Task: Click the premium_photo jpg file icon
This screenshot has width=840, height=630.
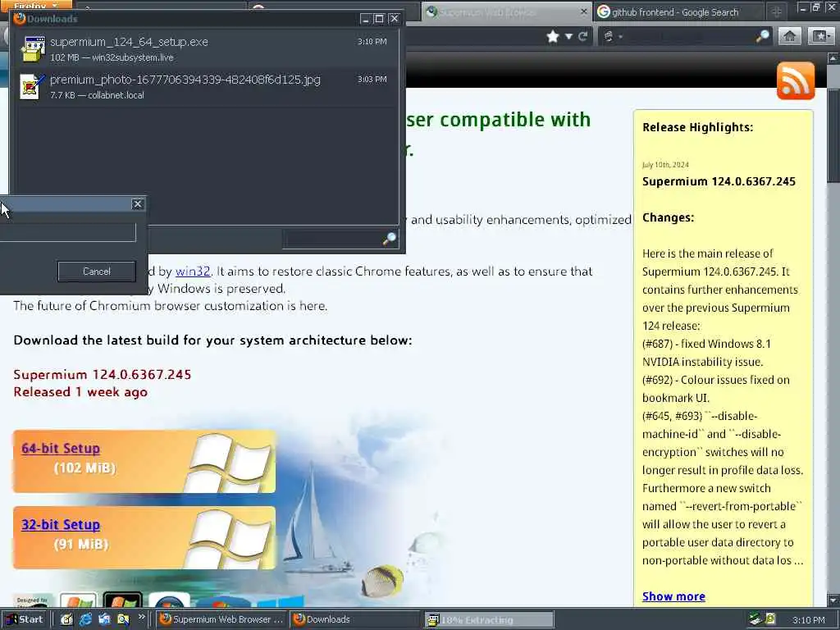Action: click(x=32, y=86)
